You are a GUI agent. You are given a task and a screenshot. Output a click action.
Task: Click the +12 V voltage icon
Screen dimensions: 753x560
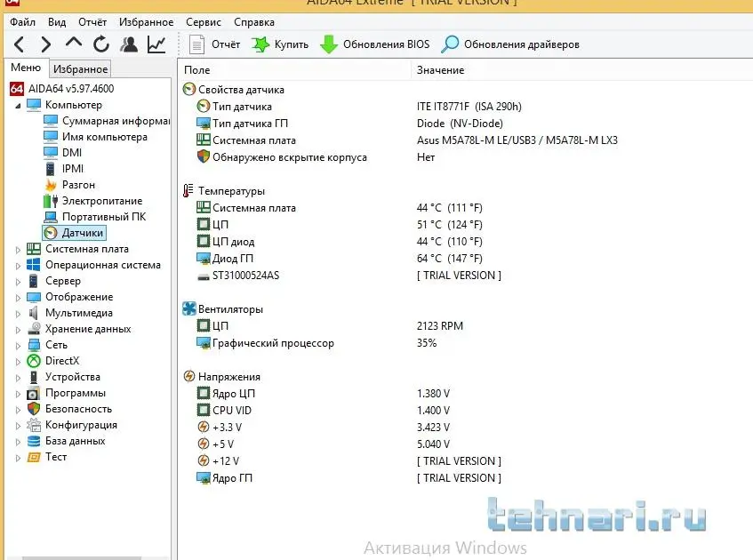pos(204,461)
